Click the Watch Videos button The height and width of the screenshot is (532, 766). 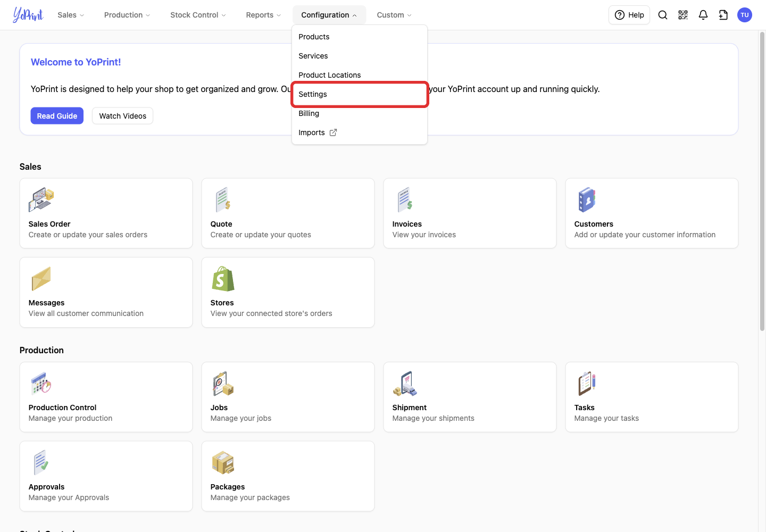click(x=122, y=116)
